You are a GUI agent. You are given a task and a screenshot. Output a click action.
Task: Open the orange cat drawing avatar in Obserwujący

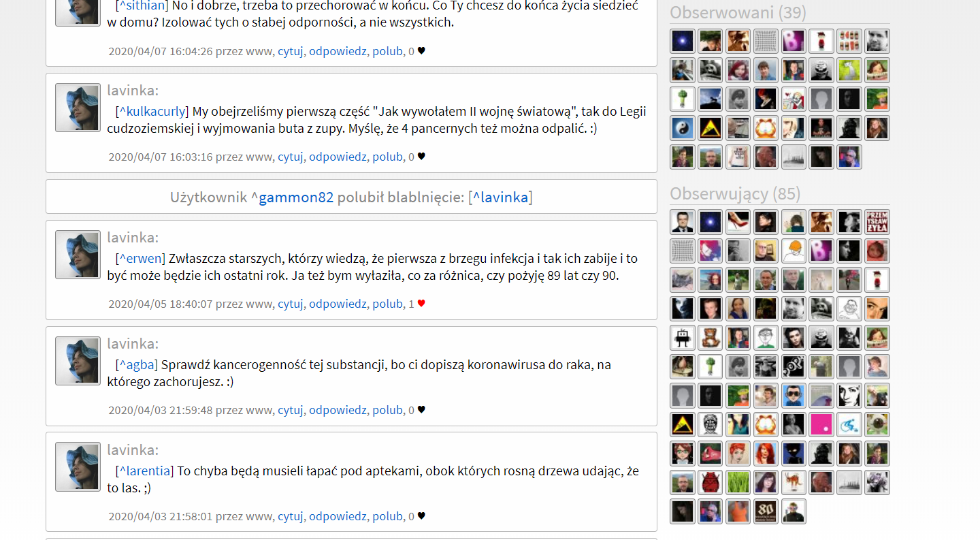[794, 482]
